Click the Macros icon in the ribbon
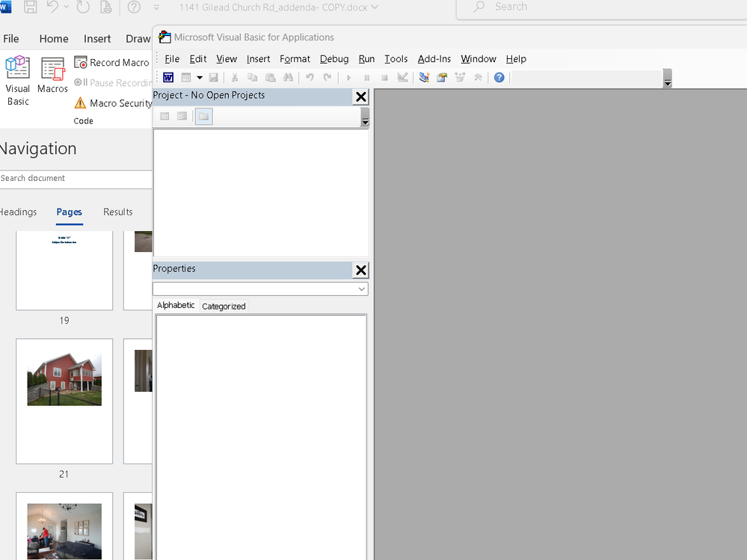Screen dimensions: 747x560 [52, 75]
